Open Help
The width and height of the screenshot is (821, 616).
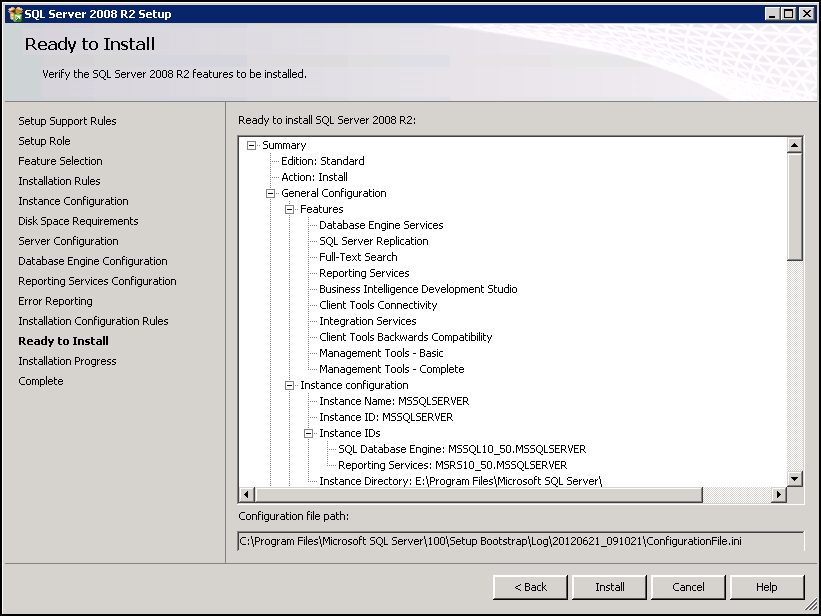point(767,587)
